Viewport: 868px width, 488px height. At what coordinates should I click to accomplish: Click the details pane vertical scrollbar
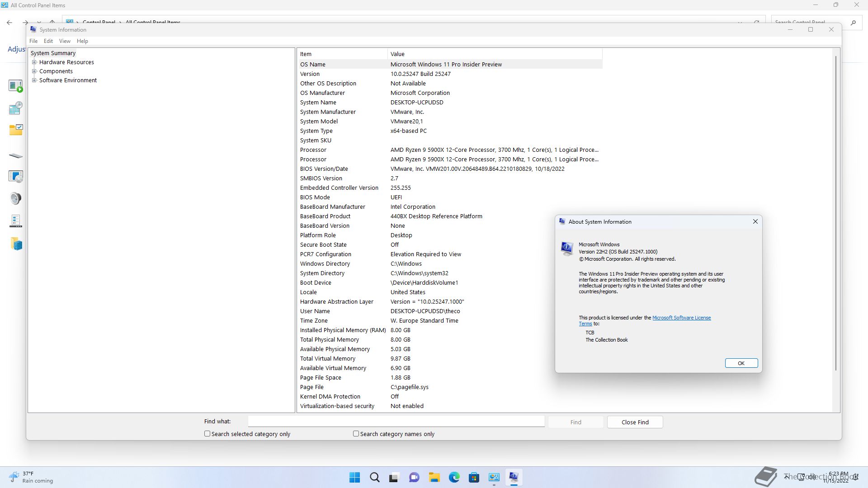pos(836,212)
